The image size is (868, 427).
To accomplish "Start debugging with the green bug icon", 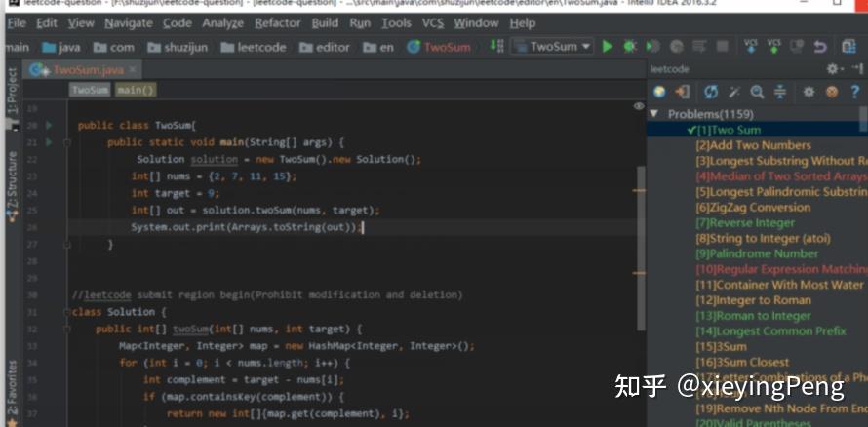I will (x=630, y=47).
